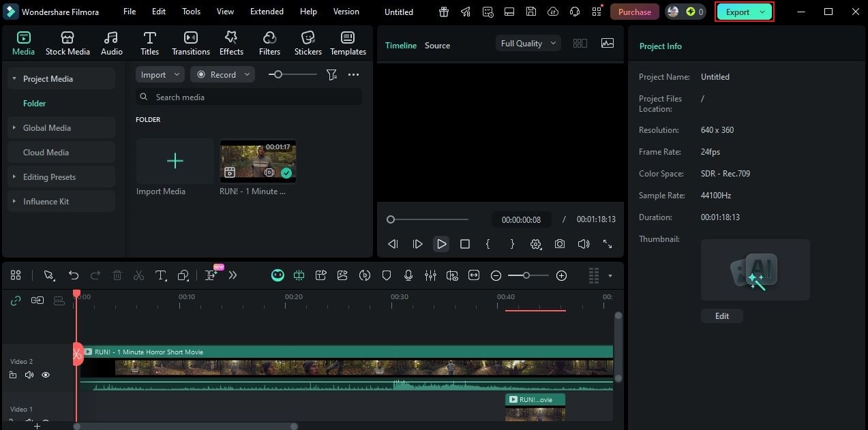Open the Record dropdown
Image resolution: width=868 pixels, height=430 pixels.
(x=222, y=75)
